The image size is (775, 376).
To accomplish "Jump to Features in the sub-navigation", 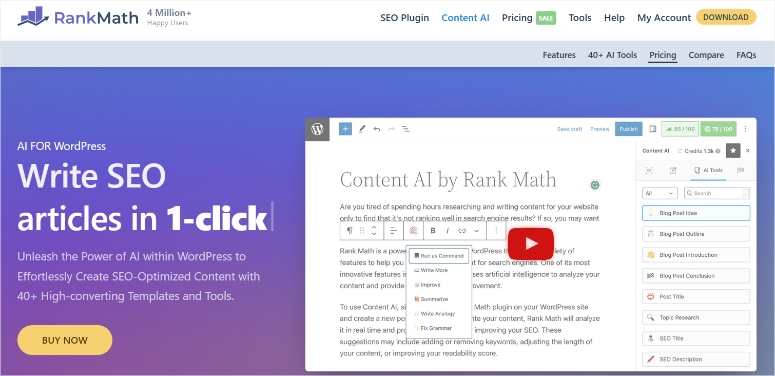I will point(559,55).
